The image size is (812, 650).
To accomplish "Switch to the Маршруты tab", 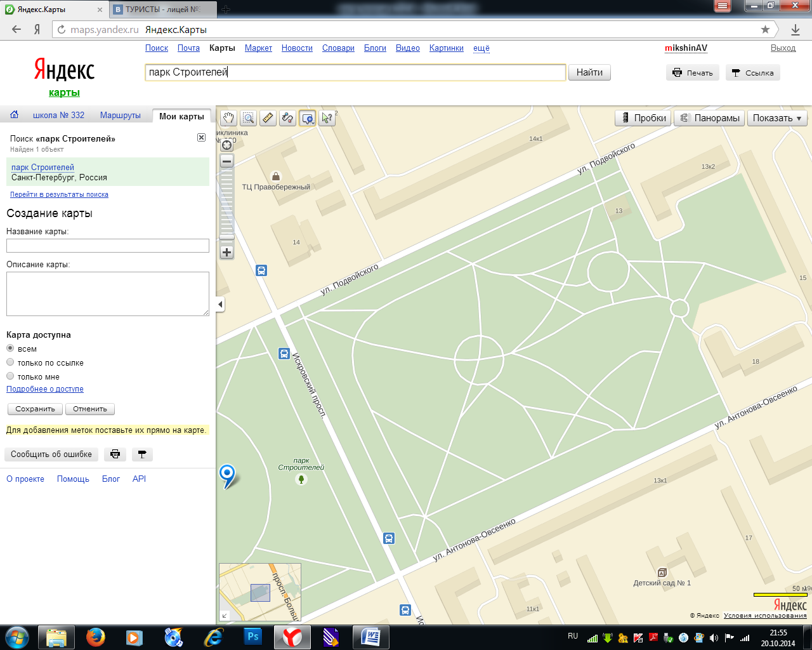I will coord(121,116).
